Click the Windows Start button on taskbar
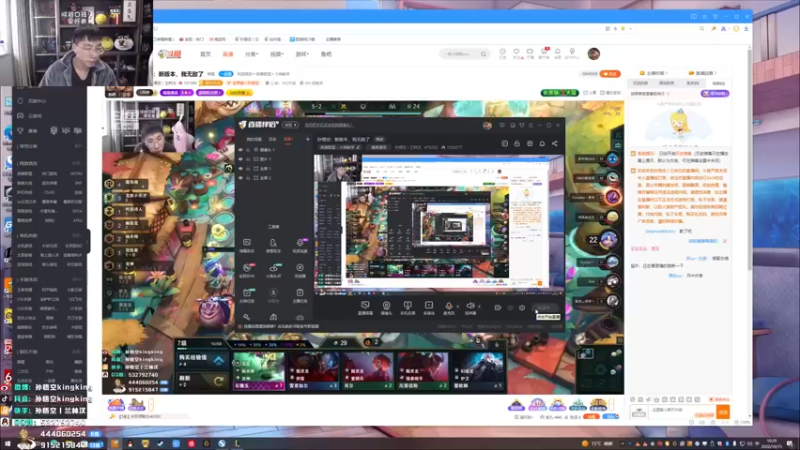The image size is (800, 450). coord(8,444)
